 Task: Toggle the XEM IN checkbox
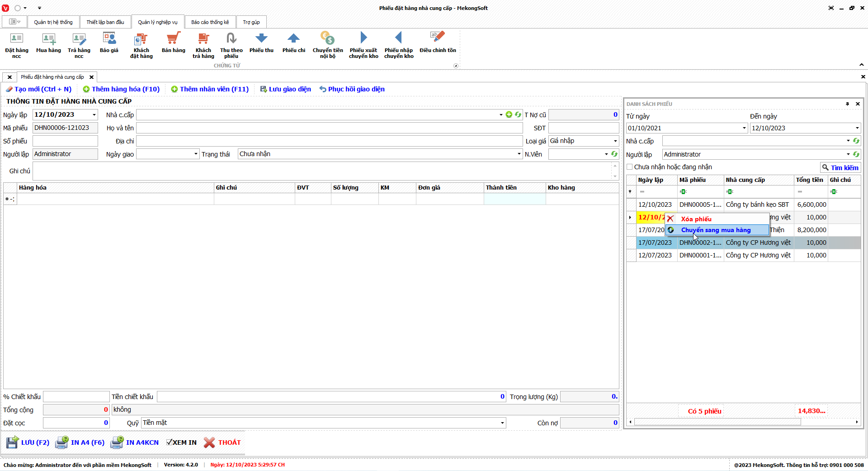click(170, 442)
